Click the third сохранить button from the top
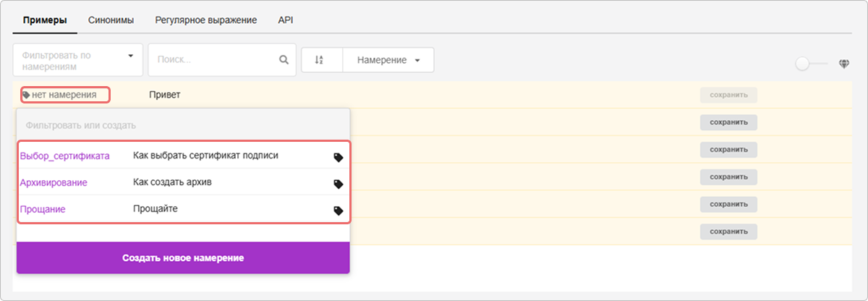 coord(728,150)
